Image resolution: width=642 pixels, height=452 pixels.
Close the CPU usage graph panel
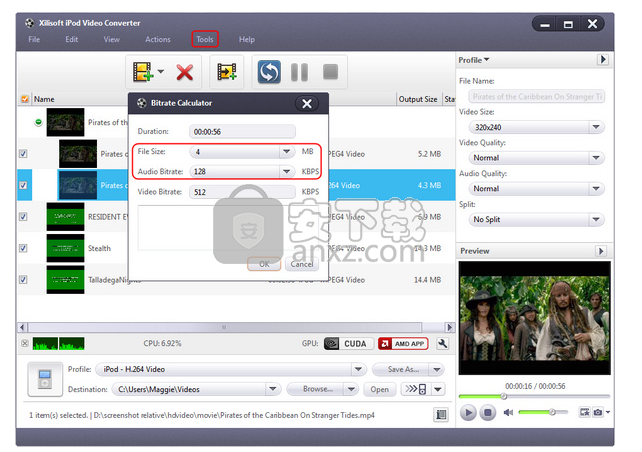[25, 344]
